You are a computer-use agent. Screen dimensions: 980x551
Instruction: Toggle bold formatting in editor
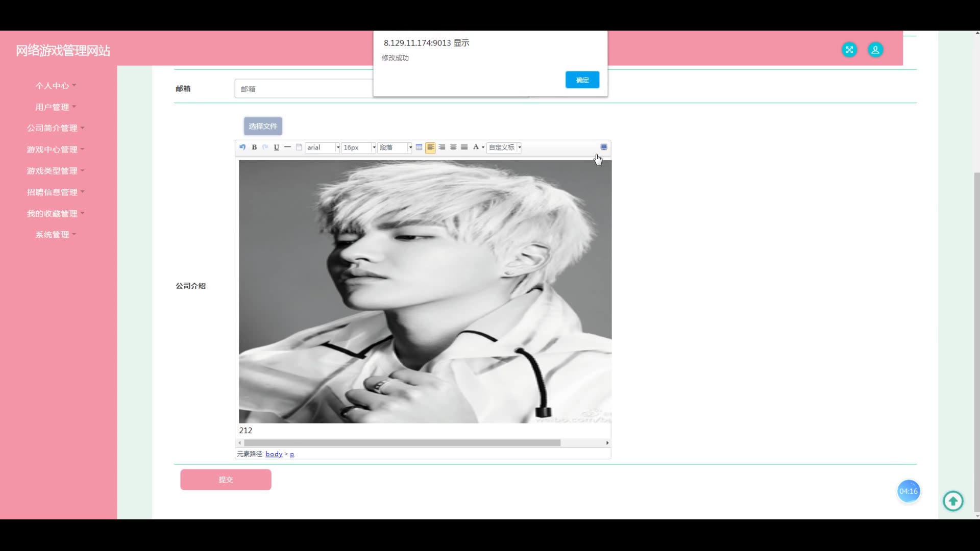point(254,147)
